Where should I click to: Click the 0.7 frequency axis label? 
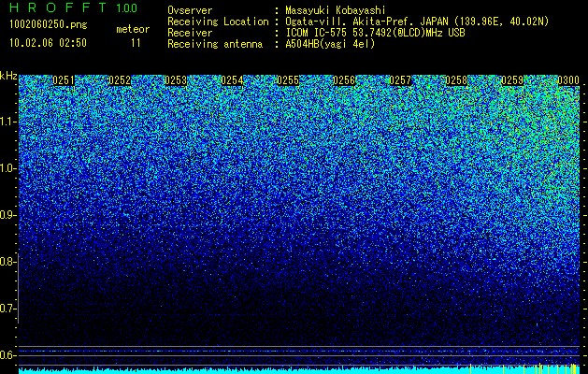[7, 309]
